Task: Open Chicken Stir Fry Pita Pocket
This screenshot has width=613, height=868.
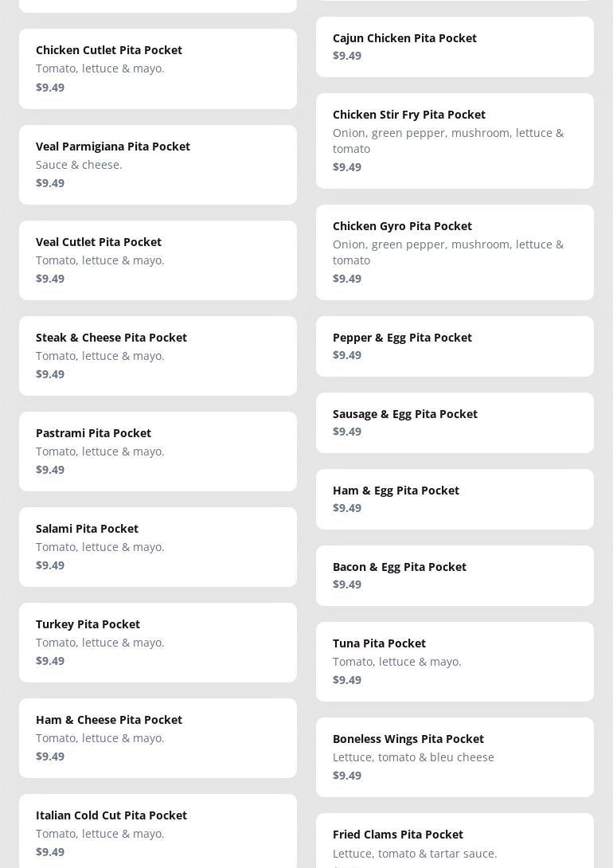Action: tap(455, 140)
